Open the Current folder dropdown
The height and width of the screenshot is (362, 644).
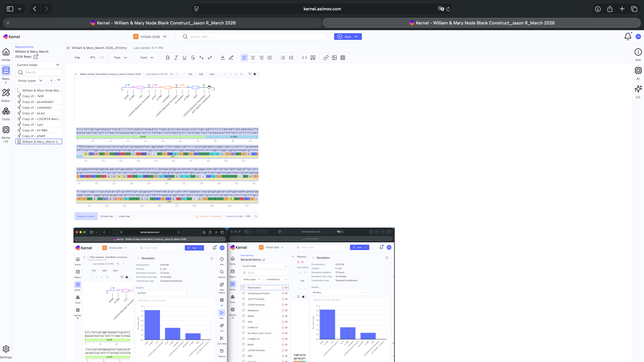(x=39, y=65)
